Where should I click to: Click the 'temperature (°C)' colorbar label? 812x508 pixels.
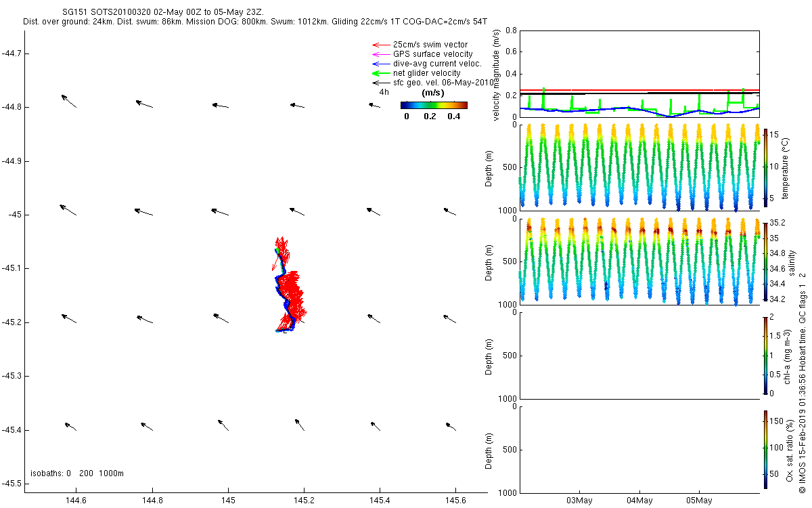[x=786, y=167]
